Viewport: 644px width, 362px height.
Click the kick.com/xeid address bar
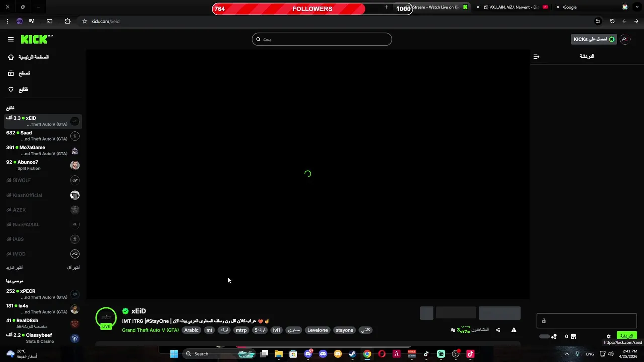point(337,21)
